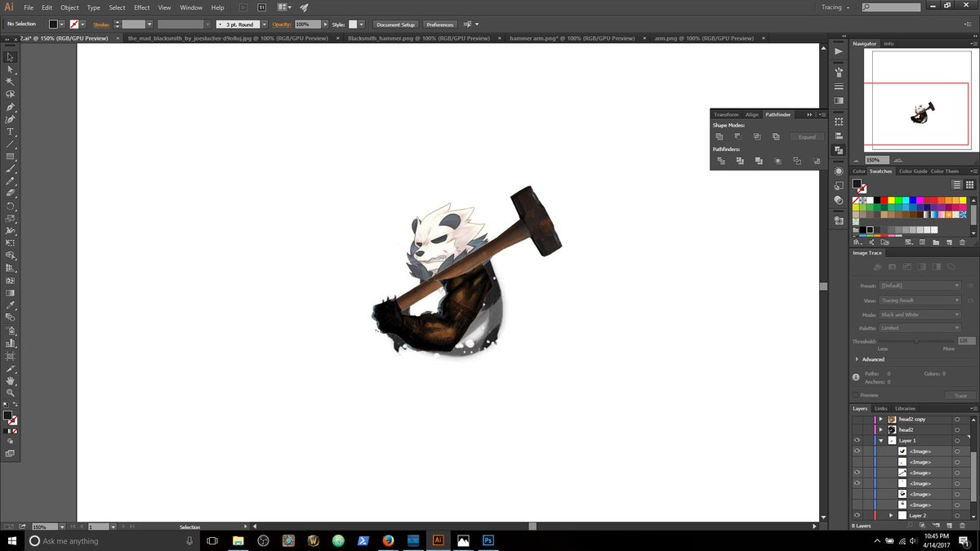Select the Zoom tool
Screen dimensions: 980x551
10,393
